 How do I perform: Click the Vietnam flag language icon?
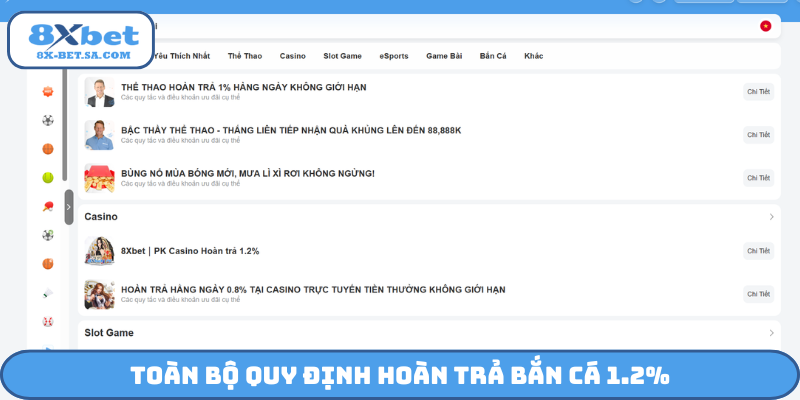coord(765,26)
